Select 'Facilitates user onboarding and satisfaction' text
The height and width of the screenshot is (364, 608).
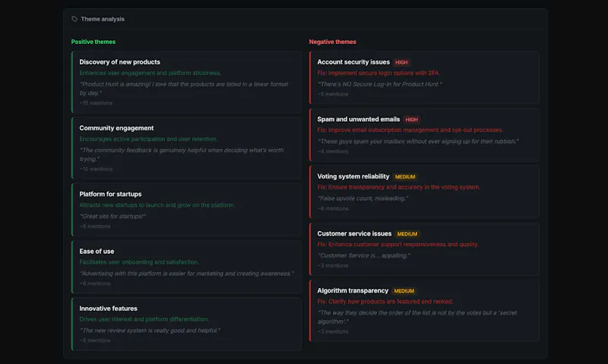pos(139,262)
